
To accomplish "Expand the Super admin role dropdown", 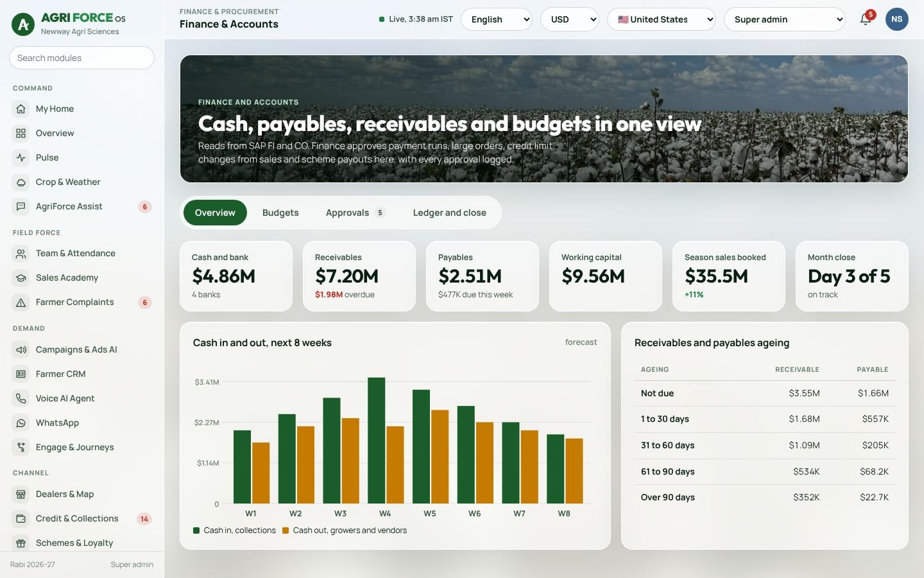I will pos(785,19).
